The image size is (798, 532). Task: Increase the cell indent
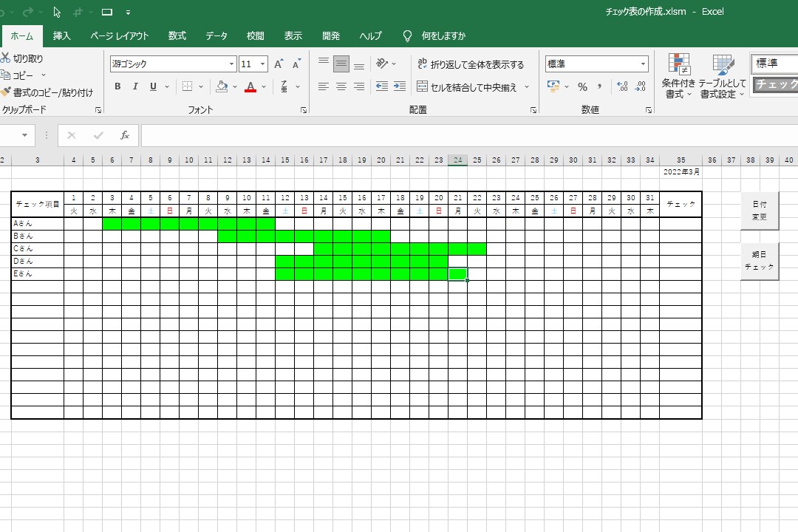pyautogui.click(x=400, y=86)
